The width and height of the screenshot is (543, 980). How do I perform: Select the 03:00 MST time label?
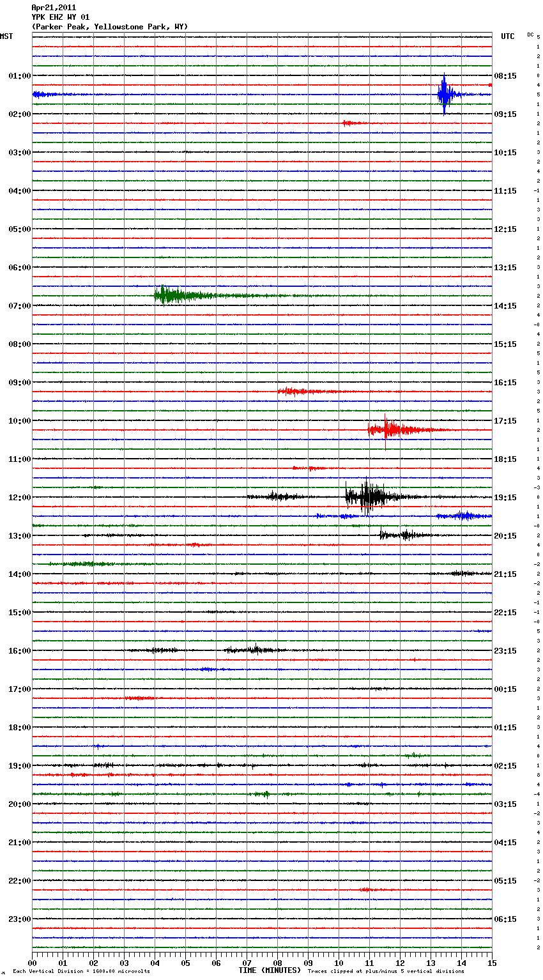(20, 153)
